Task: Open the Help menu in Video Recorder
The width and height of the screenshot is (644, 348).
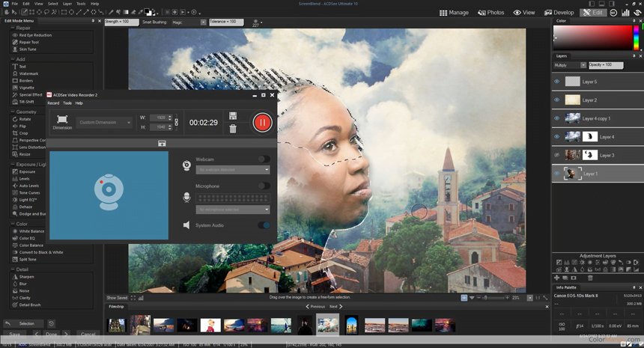Action: pyautogui.click(x=79, y=103)
